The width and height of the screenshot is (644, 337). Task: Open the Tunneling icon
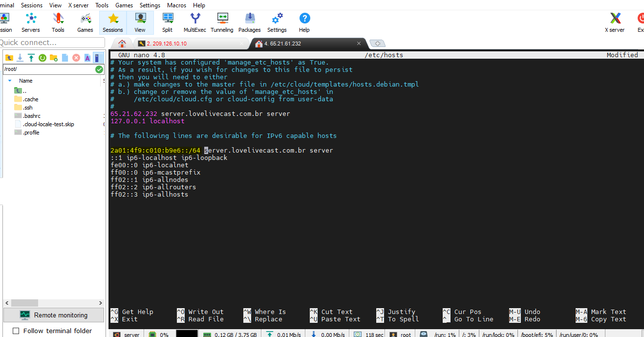pyautogui.click(x=222, y=22)
